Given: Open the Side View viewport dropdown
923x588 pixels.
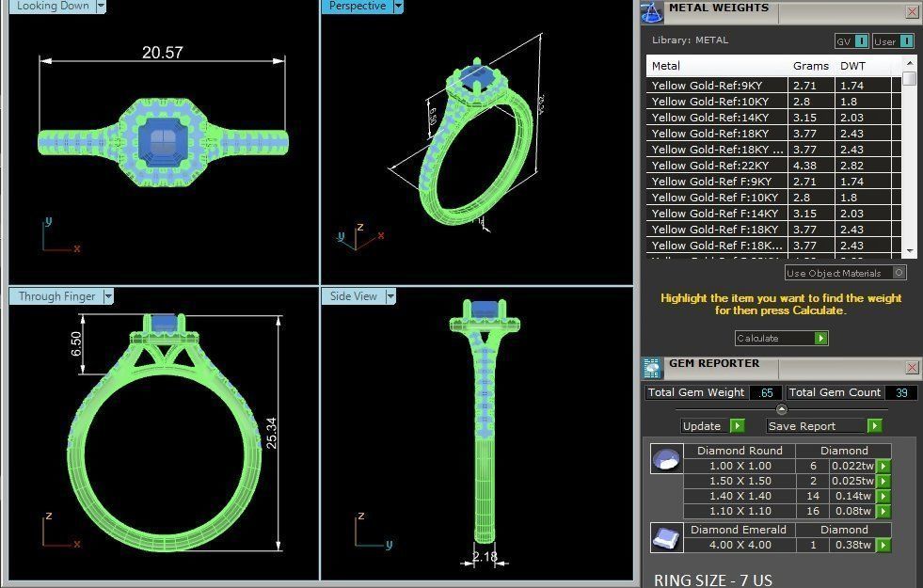Looking at the screenshot, I should pyautogui.click(x=390, y=296).
